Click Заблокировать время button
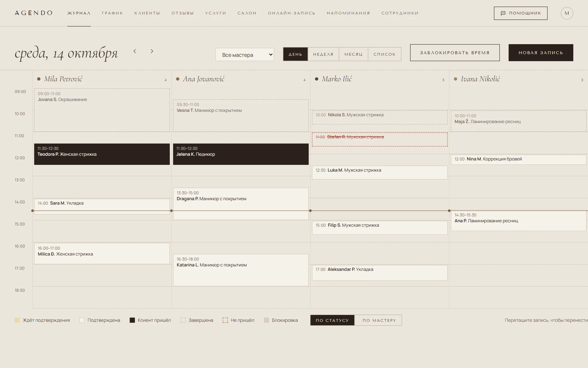The width and height of the screenshot is (588, 368). click(x=455, y=53)
